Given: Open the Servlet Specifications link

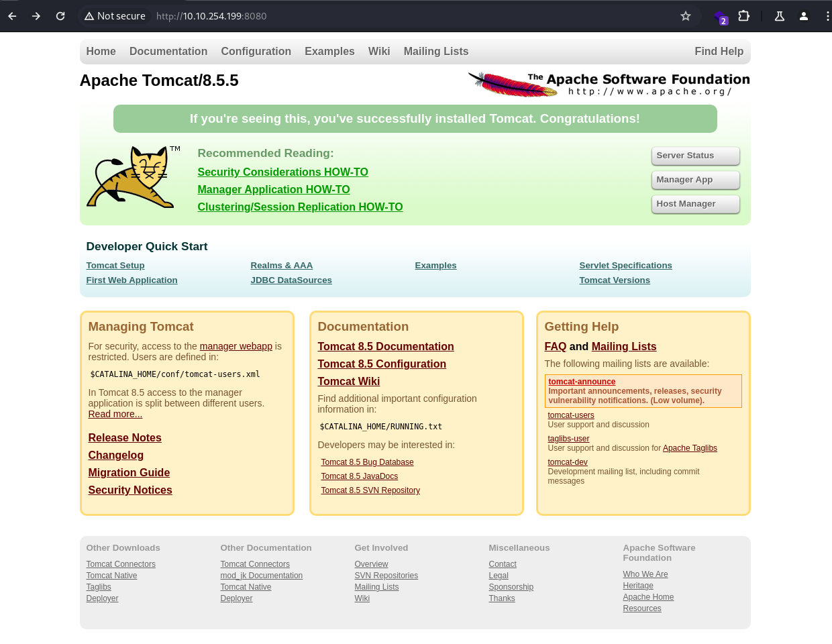Looking at the screenshot, I should (625, 266).
